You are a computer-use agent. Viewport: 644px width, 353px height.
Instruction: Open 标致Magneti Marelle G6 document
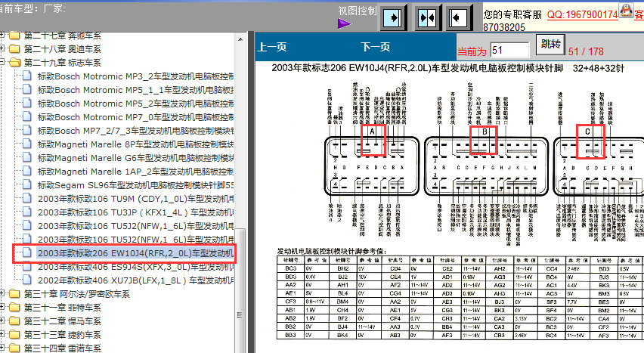click(135, 158)
